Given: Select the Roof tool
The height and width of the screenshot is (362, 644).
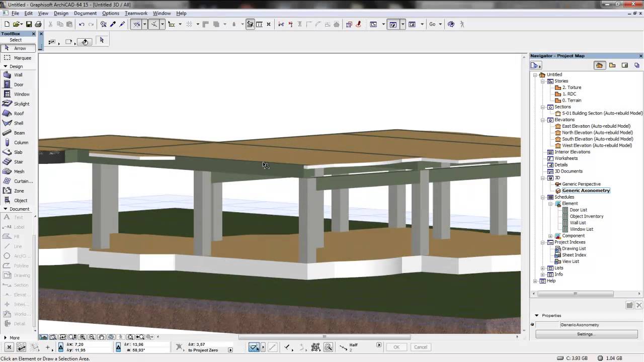Looking at the screenshot, I should (18, 114).
